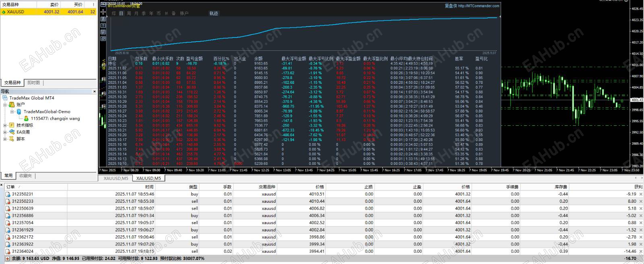Sort orders by 时间 column header
Viewport: 644px width, 264px height.
click(x=111, y=187)
